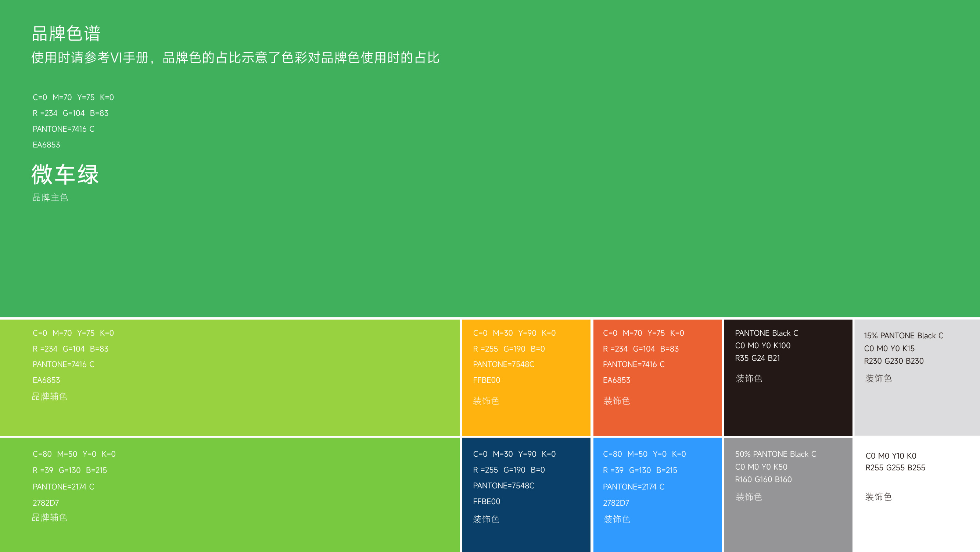Click 装饰色 label in the black block
Viewport: 980px width, 552px height.
click(x=749, y=378)
